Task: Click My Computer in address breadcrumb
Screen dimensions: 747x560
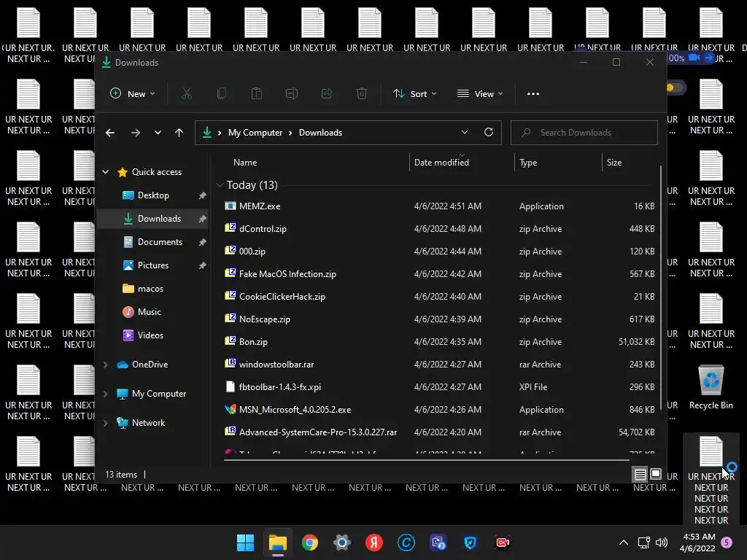Action: point(255,133)
